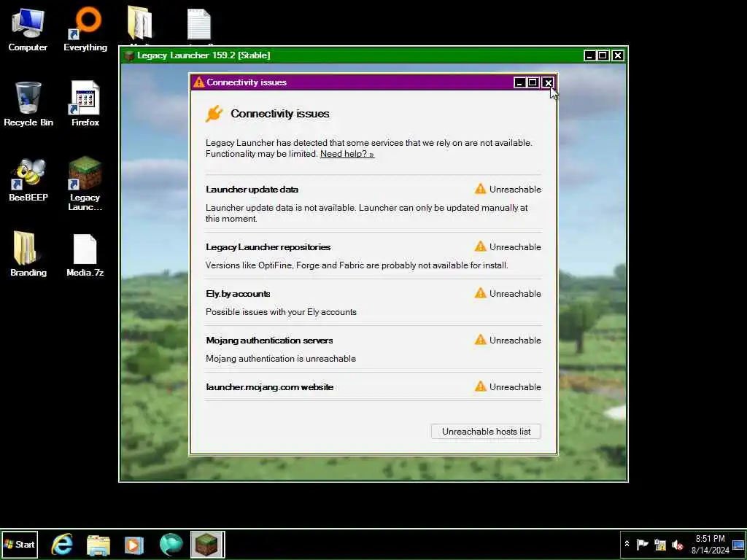Click the Show desktop tray button
This screenshot has width=747, height=560.
click(739, 544)
